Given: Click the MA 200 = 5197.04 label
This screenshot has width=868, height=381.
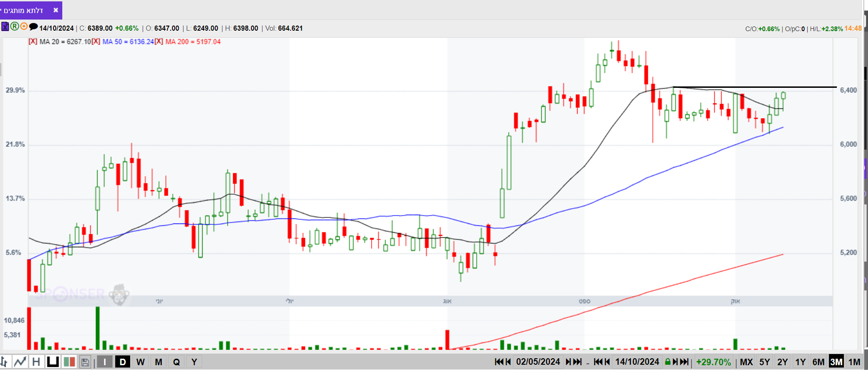Looking at the screenshot, I should 193,41.
